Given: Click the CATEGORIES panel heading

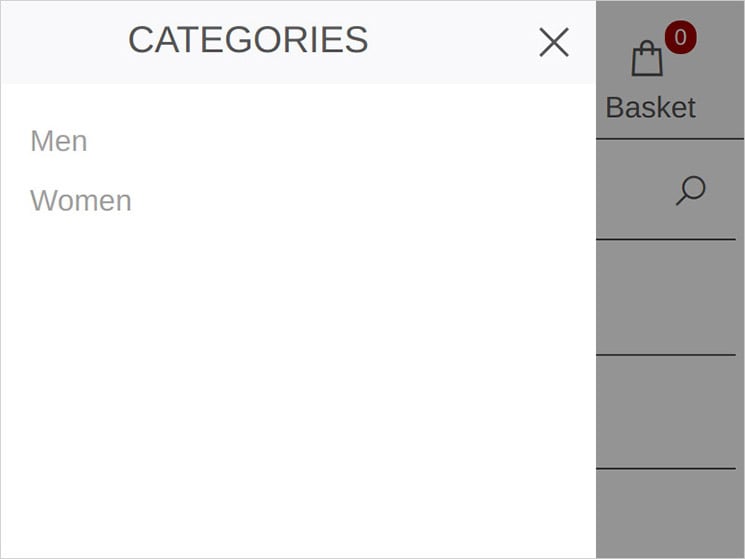Looking at the screenshot, I should 248,40.
